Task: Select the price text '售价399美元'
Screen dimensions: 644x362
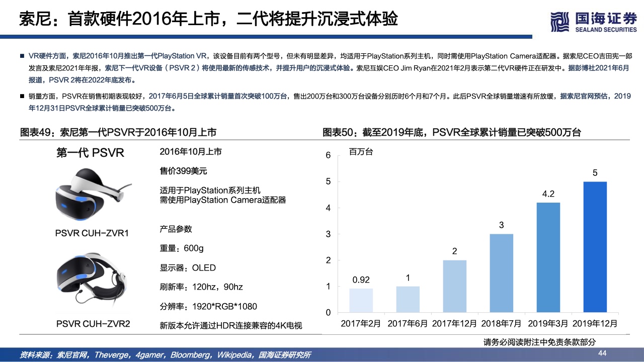Action: point(183,171)
